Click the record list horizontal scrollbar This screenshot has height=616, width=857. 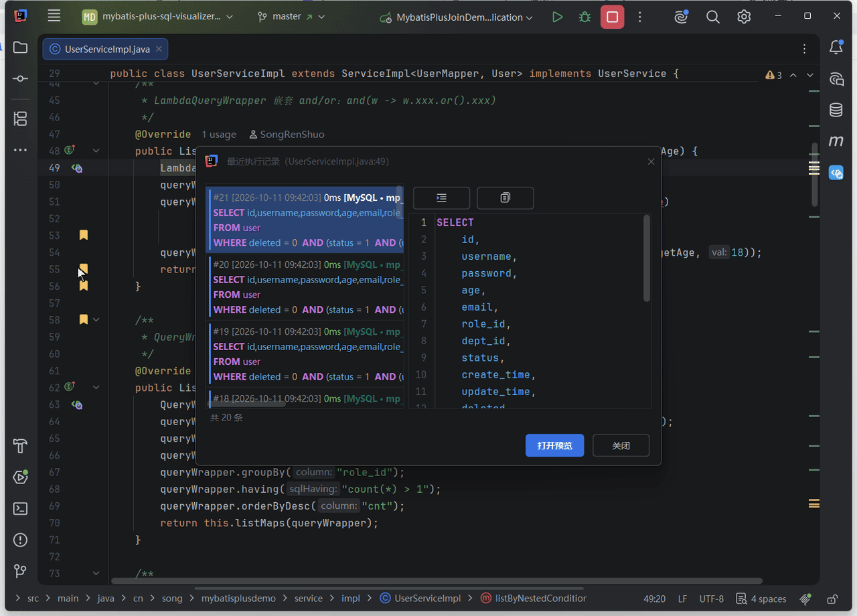click(x=248, y=404)
